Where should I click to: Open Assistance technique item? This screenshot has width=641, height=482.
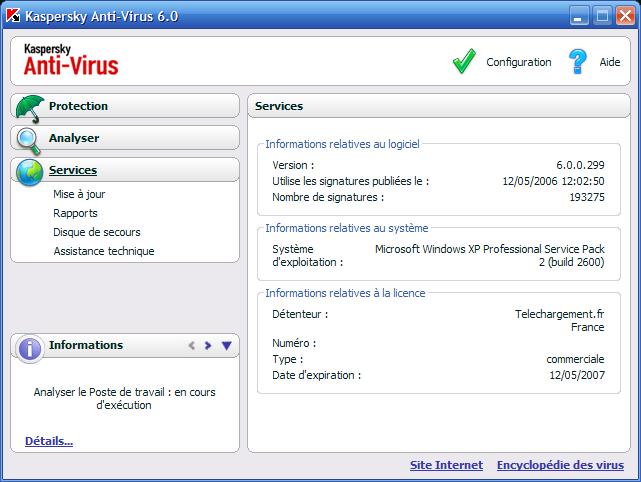pos(104,251)
